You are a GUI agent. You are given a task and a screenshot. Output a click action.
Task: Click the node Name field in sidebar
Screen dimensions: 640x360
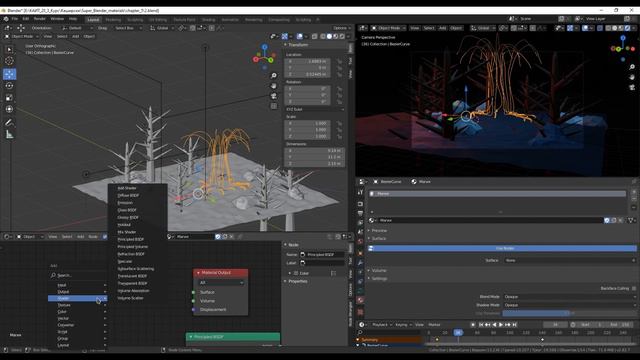(322, 254)
